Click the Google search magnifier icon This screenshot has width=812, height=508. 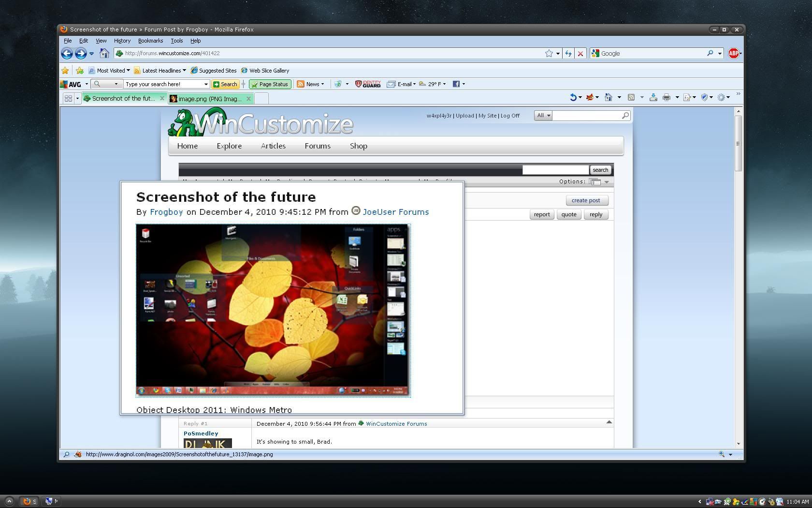[x=710, y=53]
